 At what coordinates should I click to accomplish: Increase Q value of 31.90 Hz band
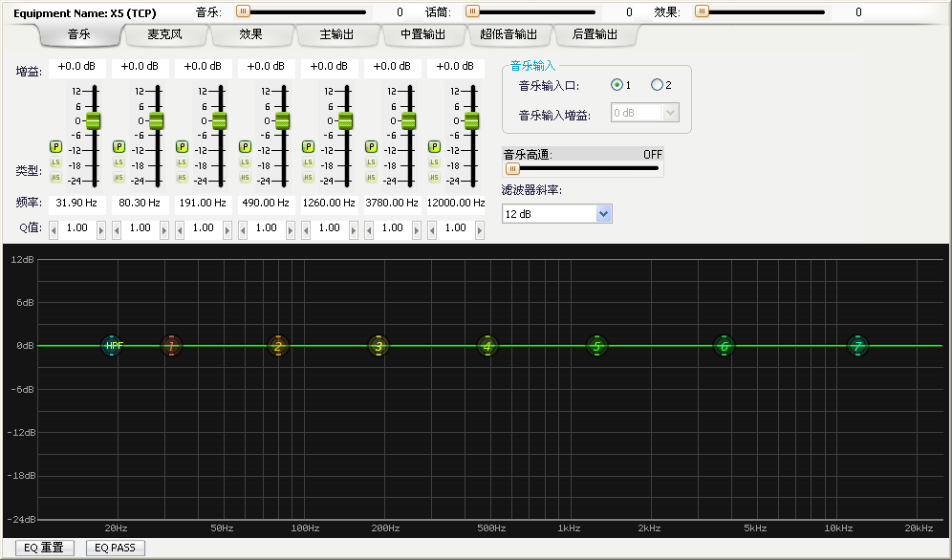[100, 229]
